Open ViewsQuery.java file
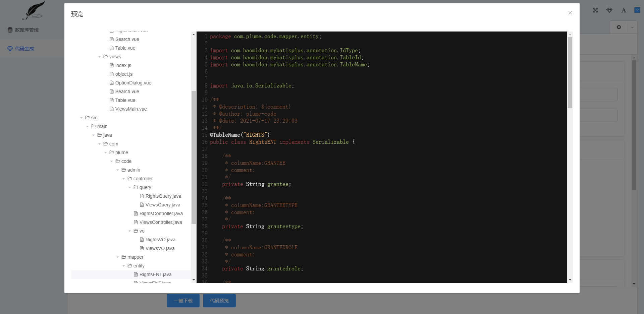 tap(163, 205)
